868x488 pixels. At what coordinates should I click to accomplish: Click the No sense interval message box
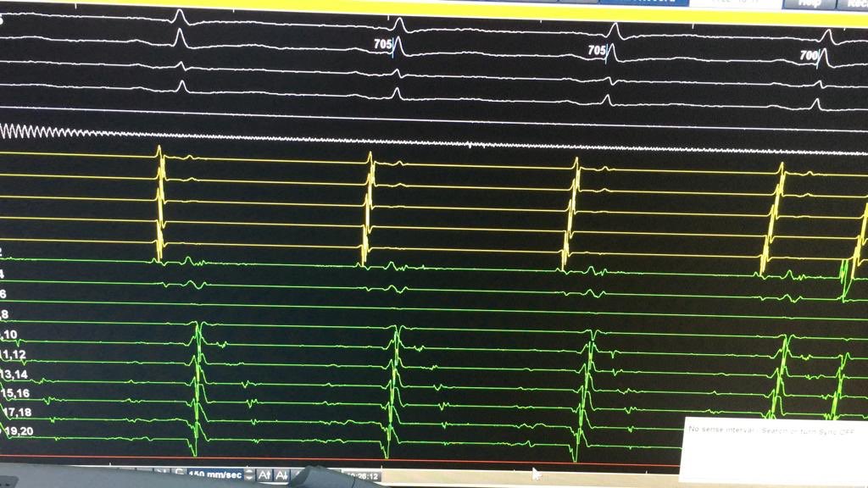tap(774, 449)
